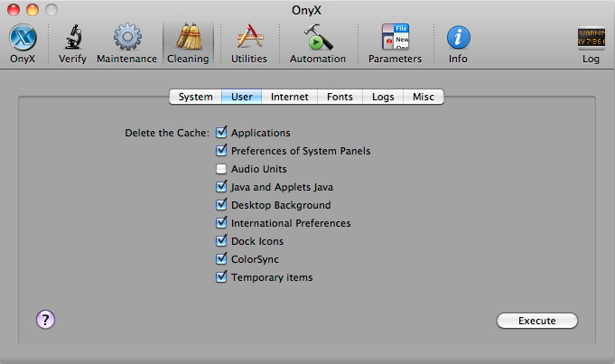Click the Execute button
The height and width of the screenshot is (364, 615).
click(x=537, y=321)
